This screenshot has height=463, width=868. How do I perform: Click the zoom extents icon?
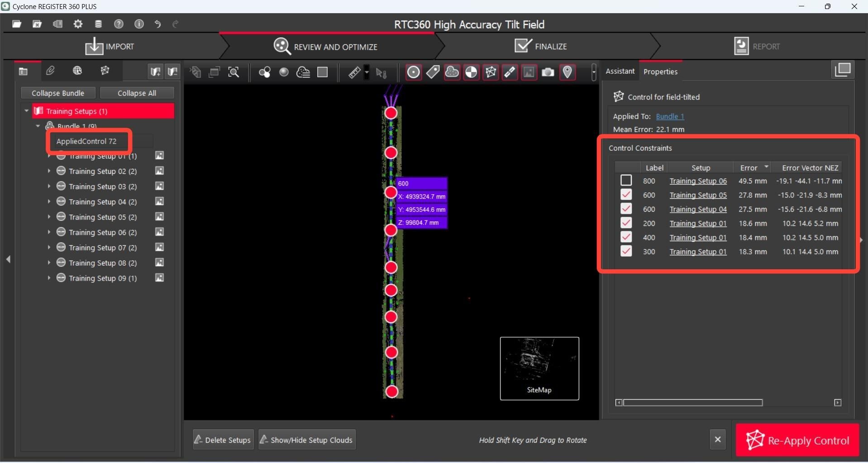234,72
